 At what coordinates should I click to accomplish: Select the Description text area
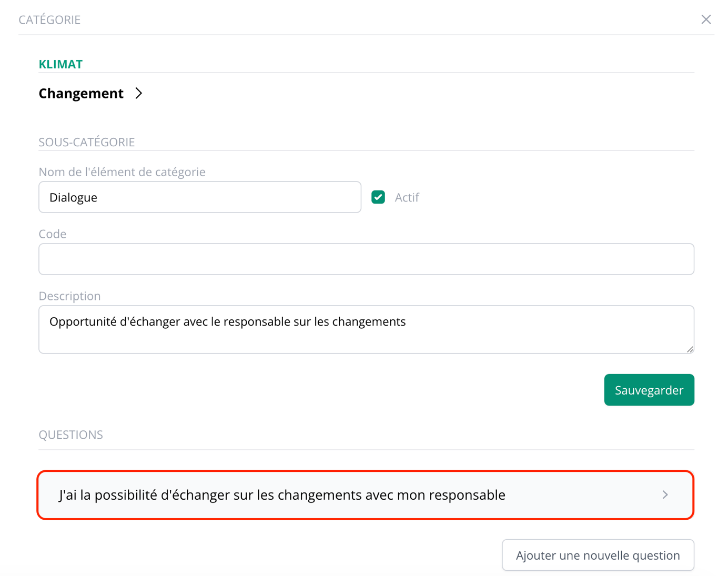(x=366, y=329)
